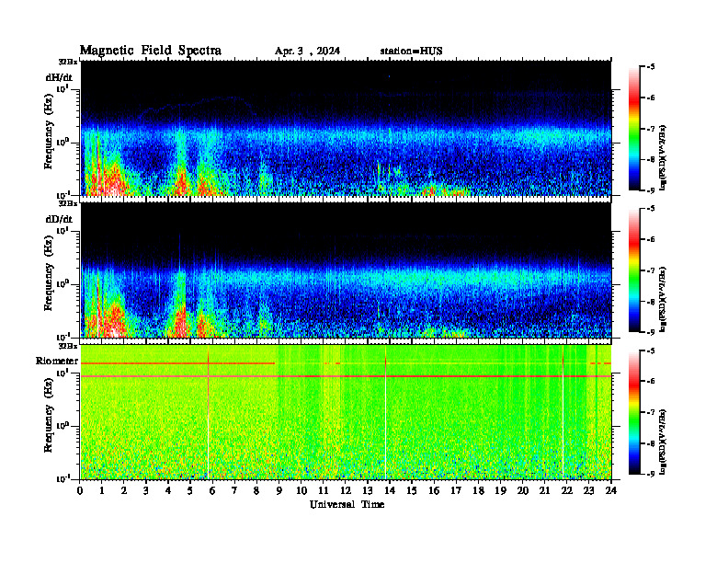Click hour "22" on the Universal Time axis
728x563 pixels.
tap(567, 490)
